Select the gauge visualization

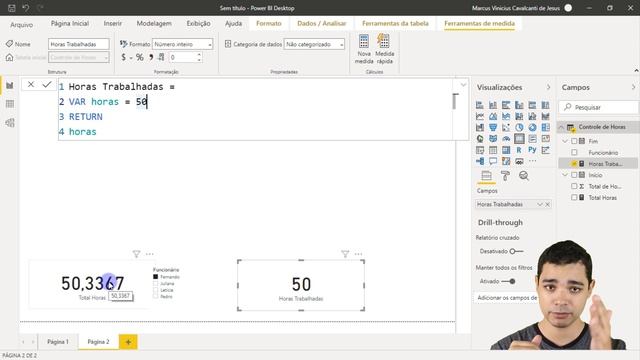pyautogui.click(x=506, y=139)
